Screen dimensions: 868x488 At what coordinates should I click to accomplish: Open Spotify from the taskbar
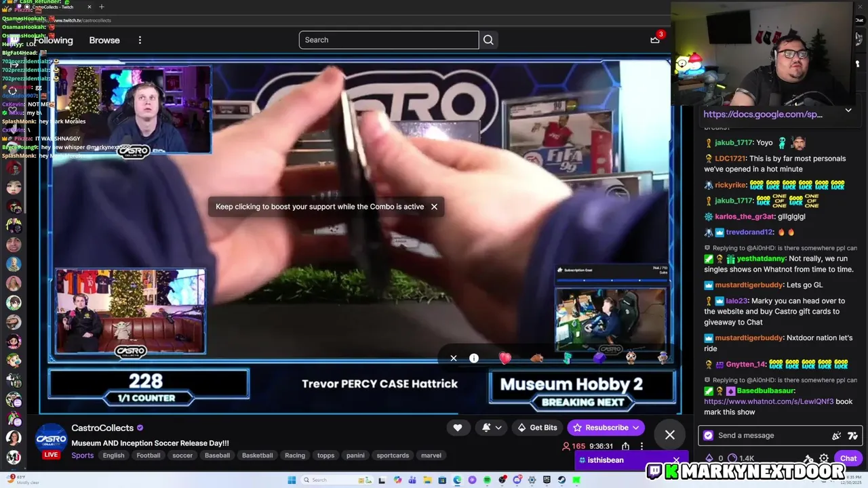coord(487,480)
